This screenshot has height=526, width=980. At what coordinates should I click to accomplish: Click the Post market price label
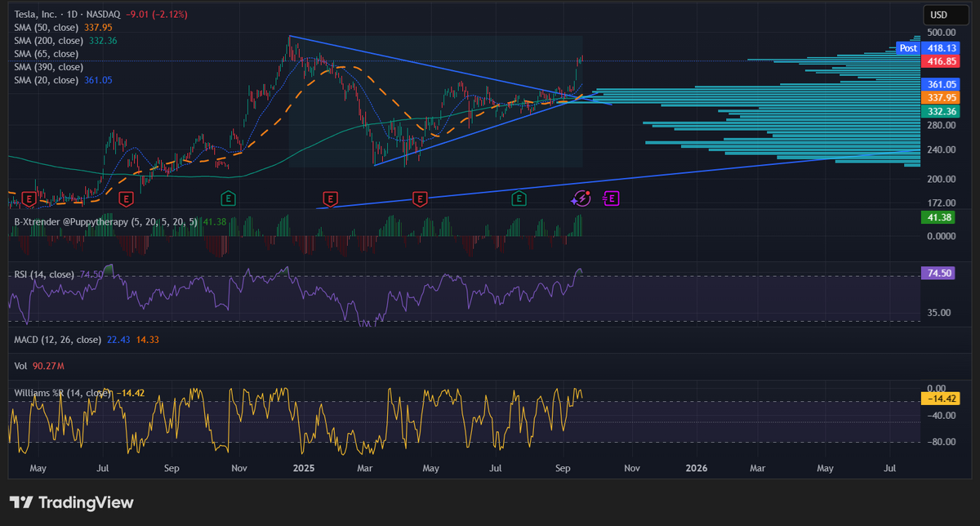tap(908, 48)
